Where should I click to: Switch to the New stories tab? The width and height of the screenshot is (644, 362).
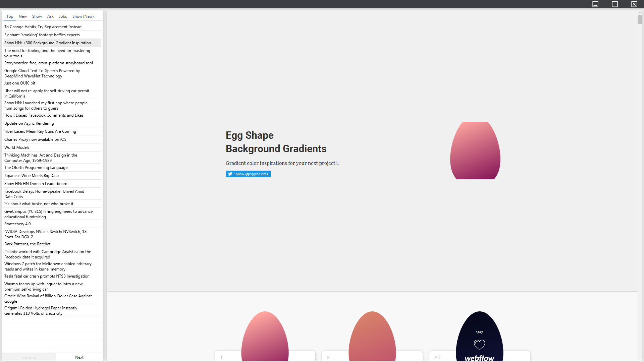pyautogui.click(x=22, y=16)
